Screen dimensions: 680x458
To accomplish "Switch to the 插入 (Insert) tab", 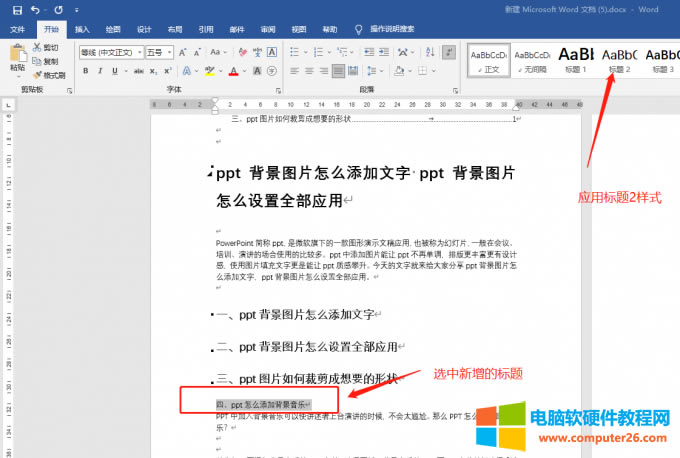I will click(82, 29).
